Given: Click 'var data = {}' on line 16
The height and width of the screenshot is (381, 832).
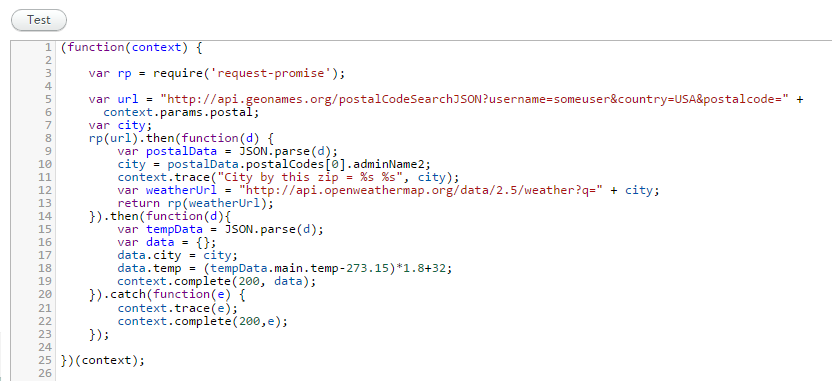Looking at the screenshot, I should [x=167, y=243].
